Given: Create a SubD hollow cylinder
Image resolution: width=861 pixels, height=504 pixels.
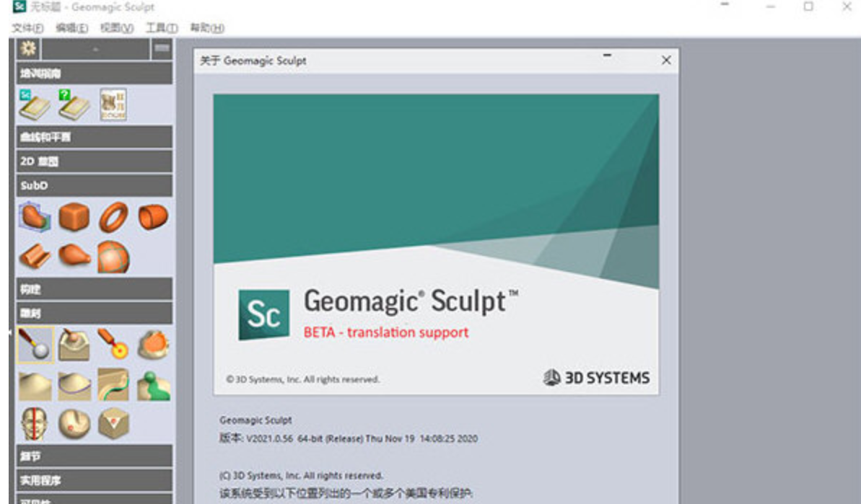Looking at the screenshot, I should (153, 217).
